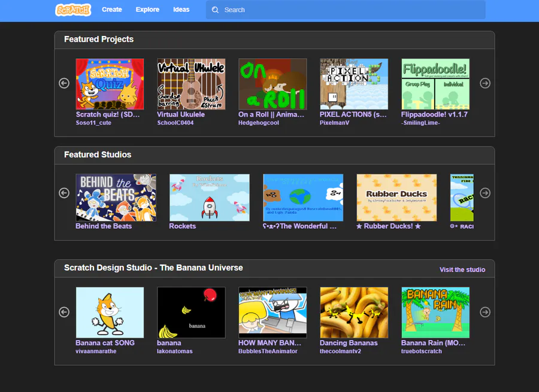
Task: Open the Rubber Ducks studio thumbnail
Action: tap(396, 197)
